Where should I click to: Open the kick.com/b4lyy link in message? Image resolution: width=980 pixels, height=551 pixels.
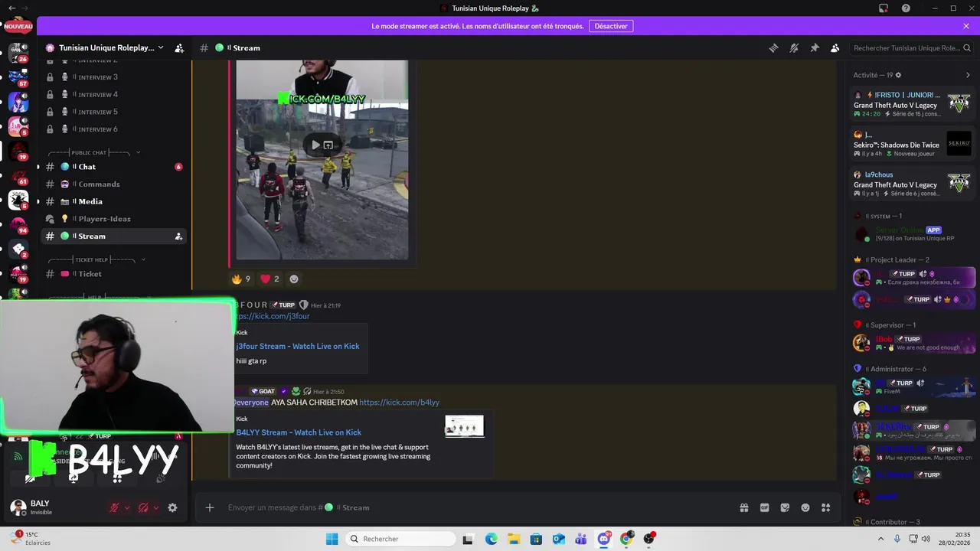pos(399,403)
